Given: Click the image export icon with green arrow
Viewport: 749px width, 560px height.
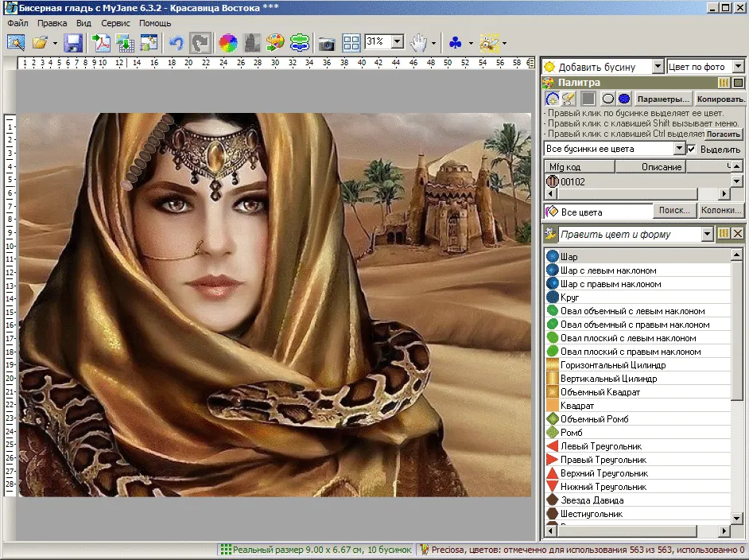Looking at the screenshot, I should point(125,43).
